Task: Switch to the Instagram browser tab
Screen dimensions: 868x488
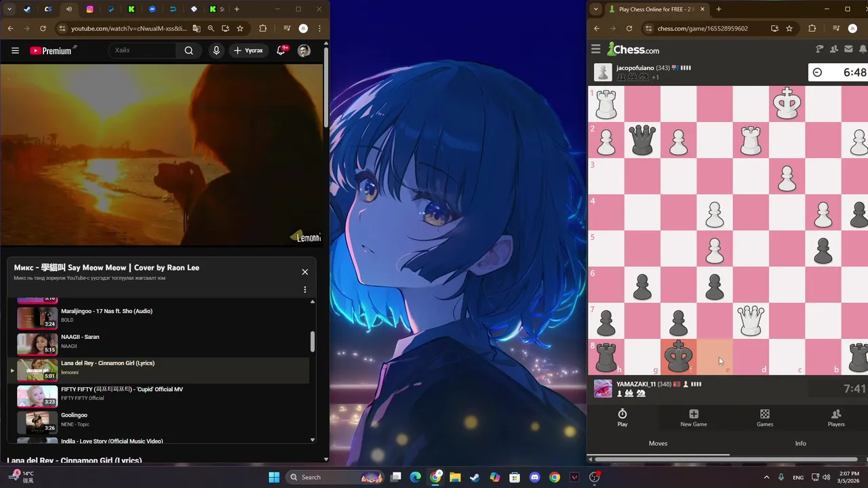Action: click(x=90, y=9)
